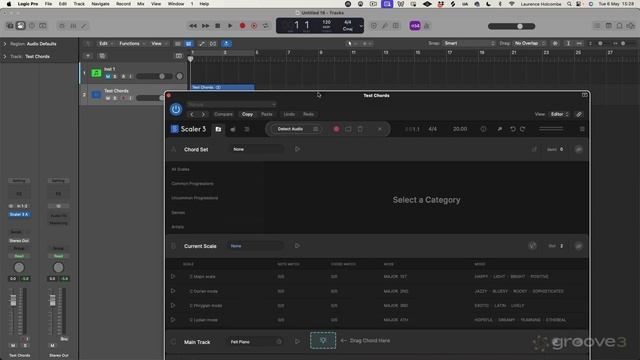
Task: Click the add track plus button
Action: click(x=88, y=56)
